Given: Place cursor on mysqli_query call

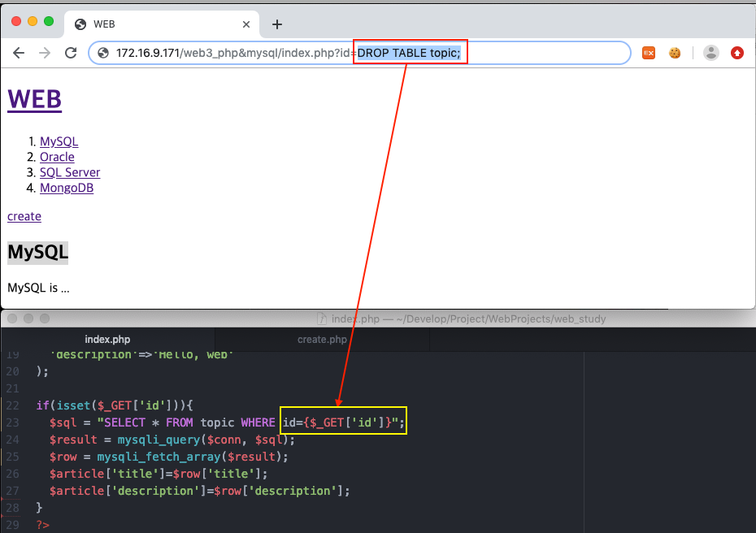Looking at the screenshot, I should click(x=159, y=440).
